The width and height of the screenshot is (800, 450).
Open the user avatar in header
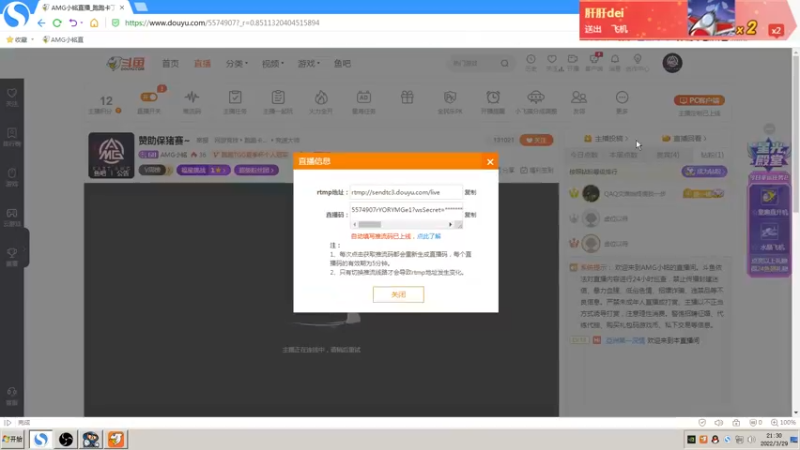point(672,63)
